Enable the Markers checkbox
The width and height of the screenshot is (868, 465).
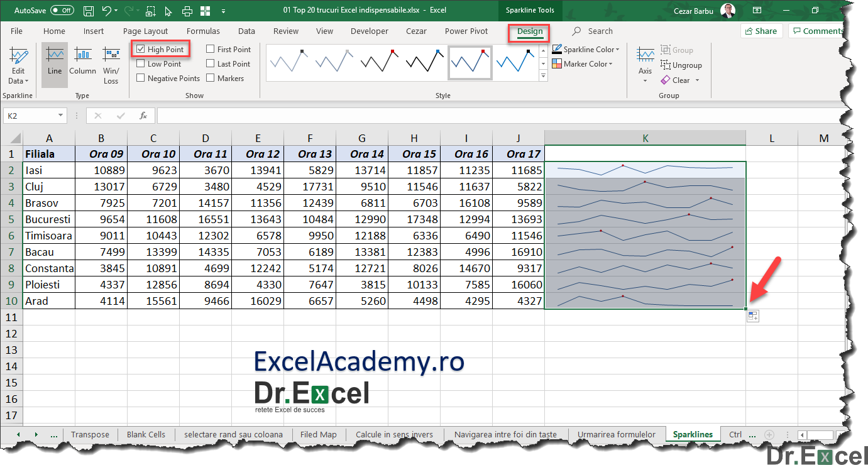click(211, 78)
